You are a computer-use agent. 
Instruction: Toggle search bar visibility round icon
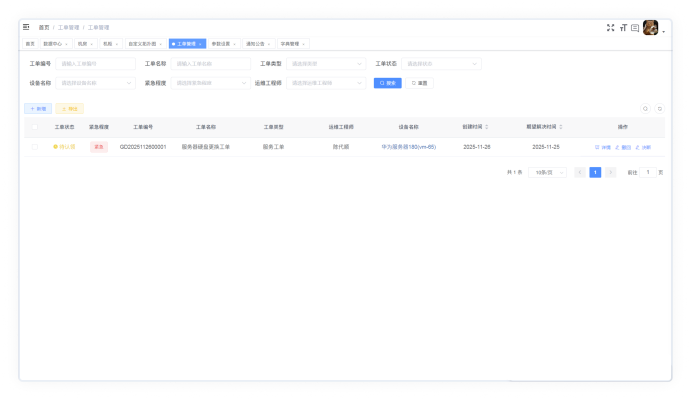(x=645, y=109)
